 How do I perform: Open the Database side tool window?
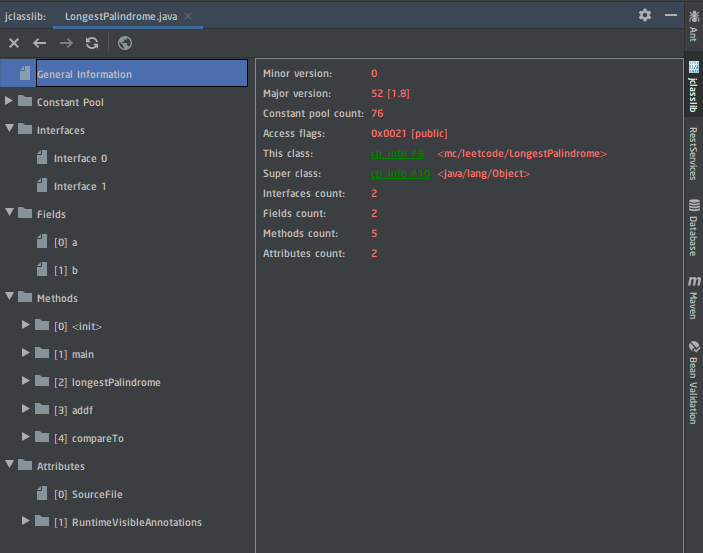[x=693, y=227]
